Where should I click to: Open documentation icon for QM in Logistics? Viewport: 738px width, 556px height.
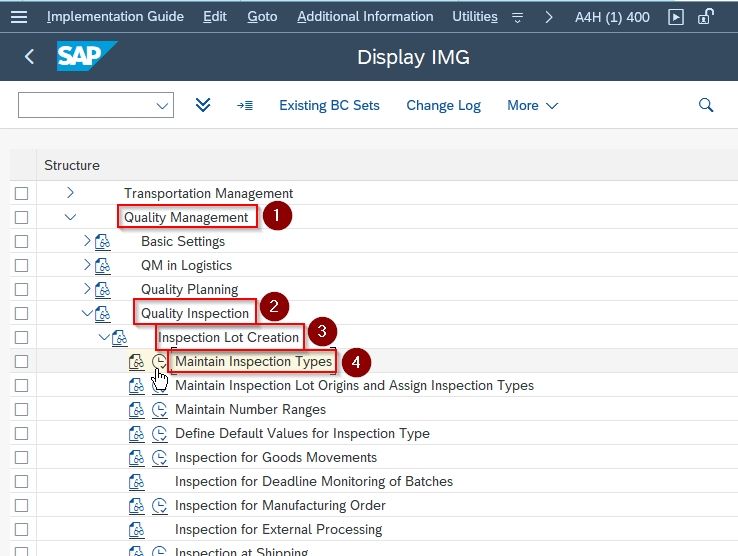point(103,266)
